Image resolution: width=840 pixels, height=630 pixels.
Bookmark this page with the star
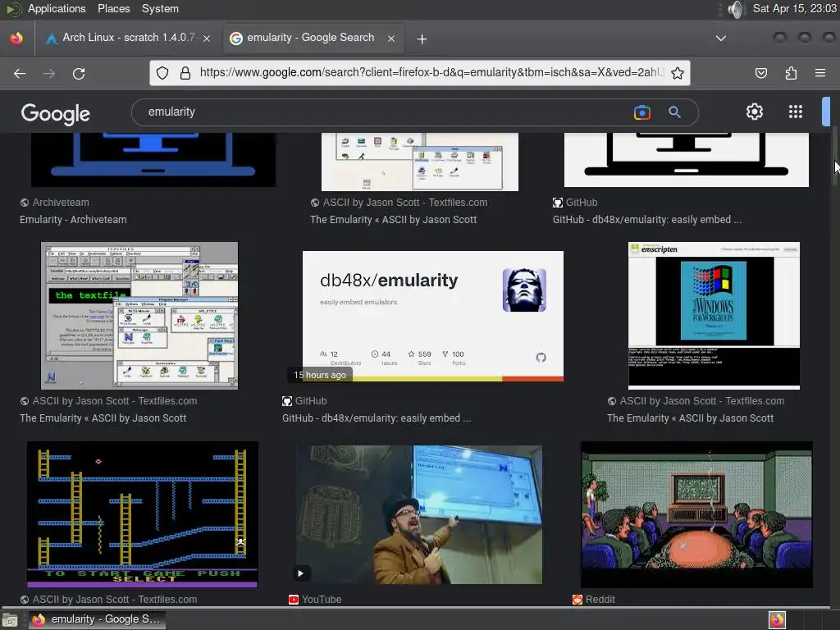(x=677, y=73)
